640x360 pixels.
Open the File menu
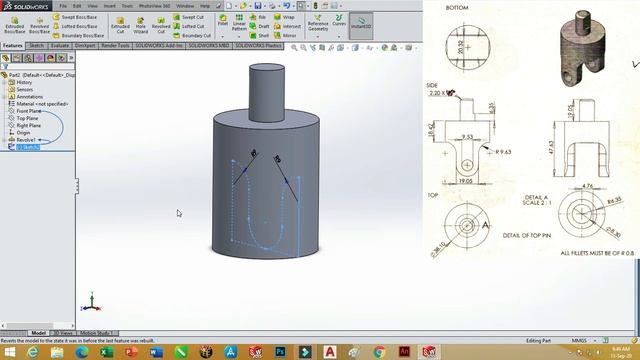(63, 6)
